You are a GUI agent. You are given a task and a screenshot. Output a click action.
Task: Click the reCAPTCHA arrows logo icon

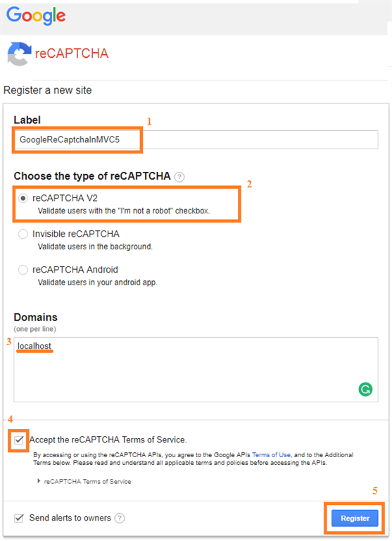point(19,54)
